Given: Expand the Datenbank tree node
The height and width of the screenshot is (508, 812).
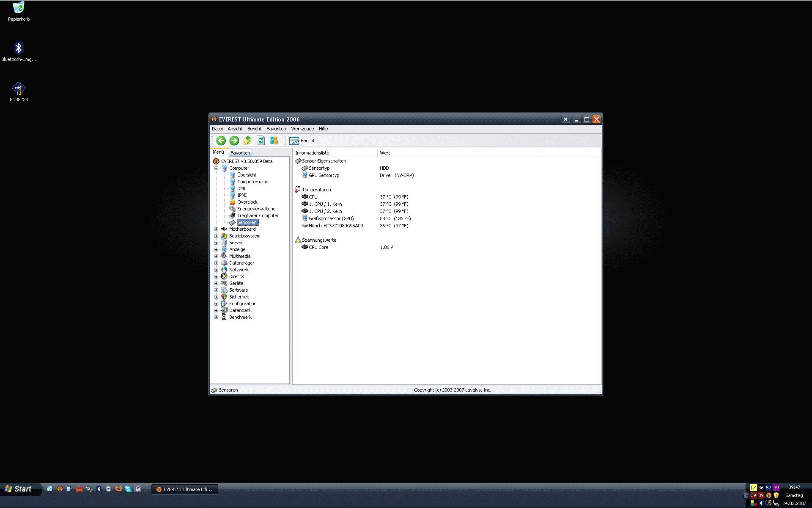Looking at the screenshot, I should coord(217,310).
